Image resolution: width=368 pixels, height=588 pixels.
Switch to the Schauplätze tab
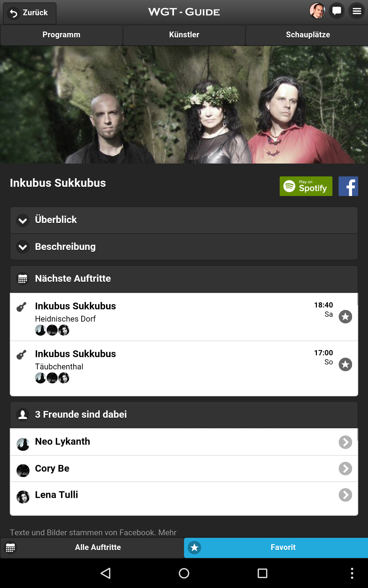click(308, 35)
